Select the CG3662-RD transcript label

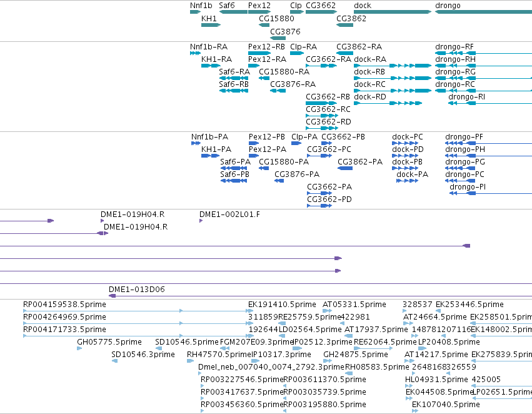(x=328, y=121)
